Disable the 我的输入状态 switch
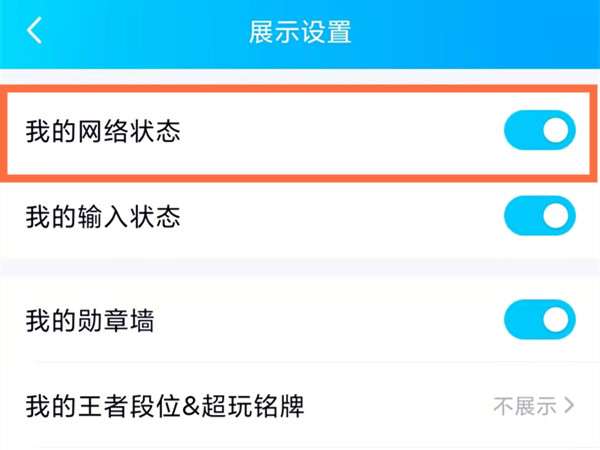600x450 pixels. click(539, 216)
